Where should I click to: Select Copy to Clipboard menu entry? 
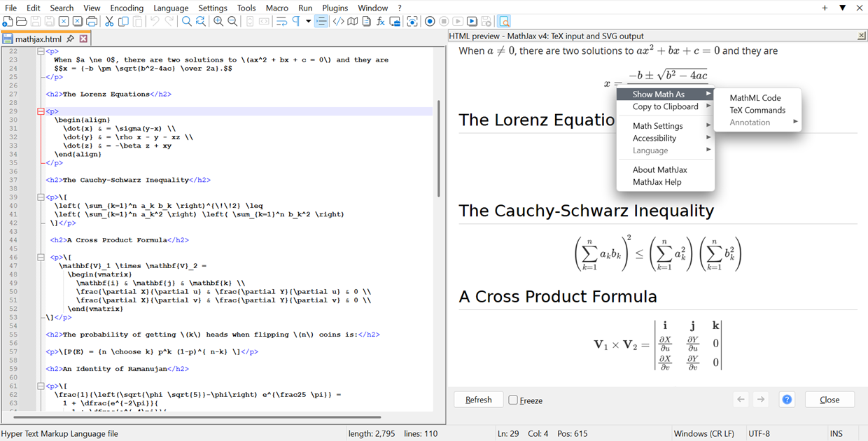tap(666, 106)
